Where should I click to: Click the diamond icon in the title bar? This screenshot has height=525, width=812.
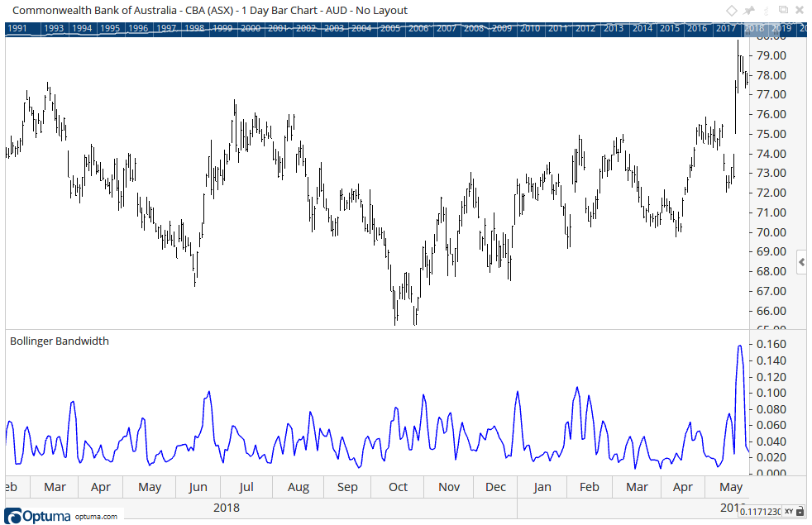[731, 11]
